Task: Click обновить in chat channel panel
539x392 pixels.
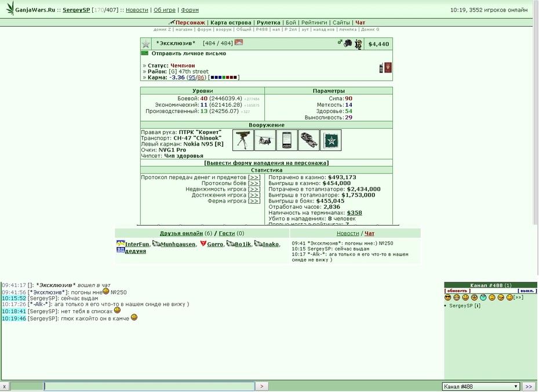Action: pos(457,291)
